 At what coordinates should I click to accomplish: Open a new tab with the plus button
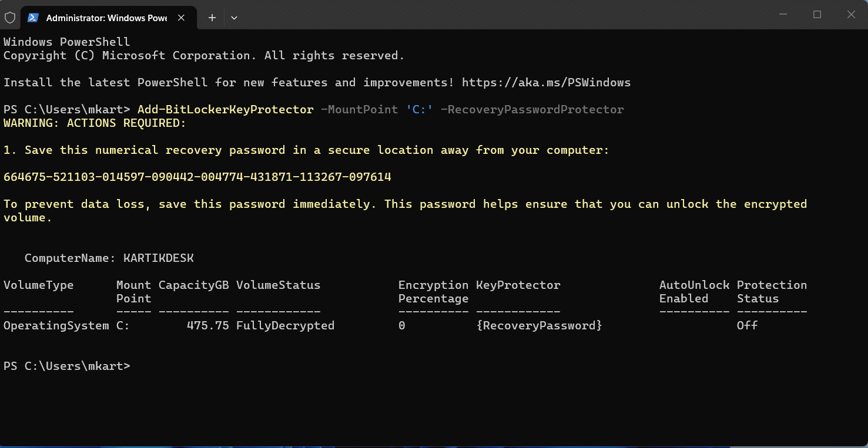click(x=212, y=18)
